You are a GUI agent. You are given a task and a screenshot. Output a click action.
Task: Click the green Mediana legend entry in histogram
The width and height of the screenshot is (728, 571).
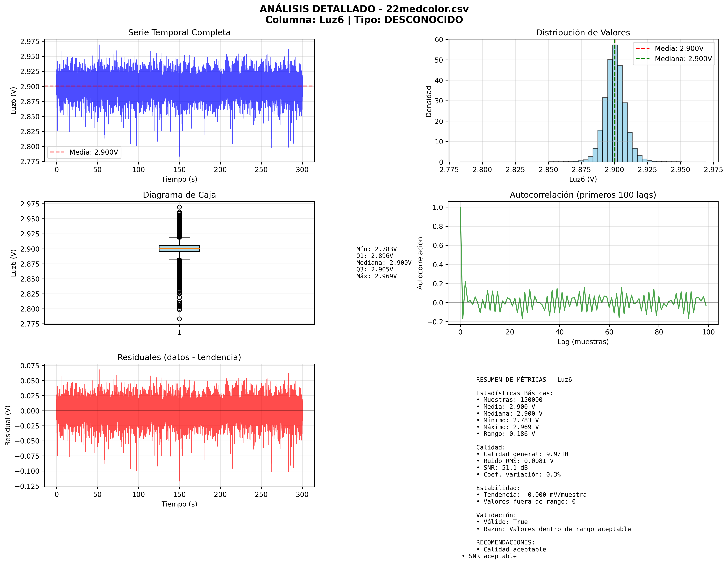pos(674,59)
